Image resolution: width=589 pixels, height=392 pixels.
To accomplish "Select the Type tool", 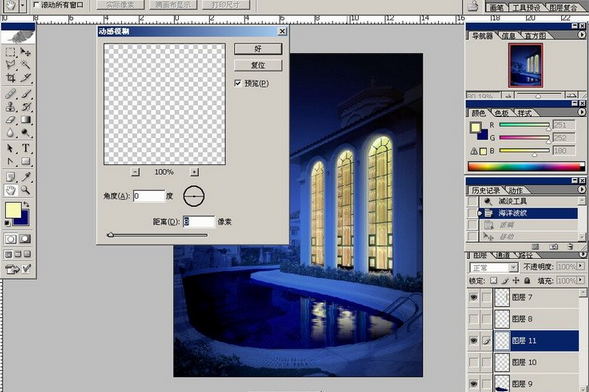I will pyautogui.click(x=25, y=148).
